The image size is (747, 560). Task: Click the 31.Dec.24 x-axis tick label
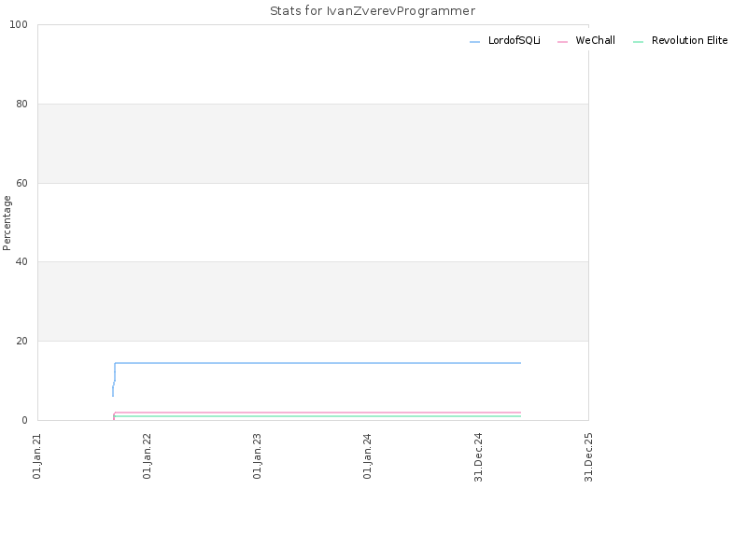point(478,457)
